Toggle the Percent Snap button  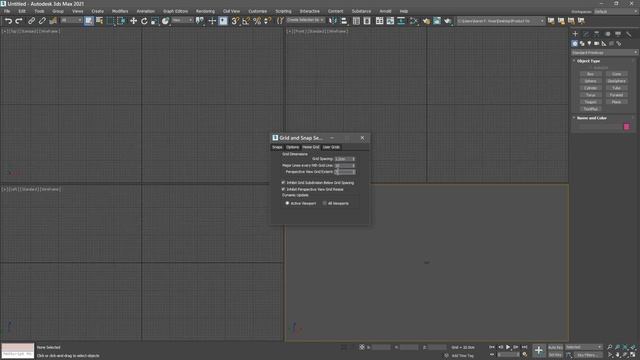coord(257,21)
